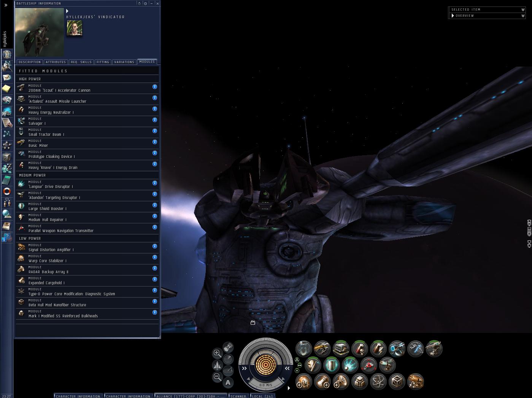Click the speed gauge showing 0.0 M/S

[265, 385]
